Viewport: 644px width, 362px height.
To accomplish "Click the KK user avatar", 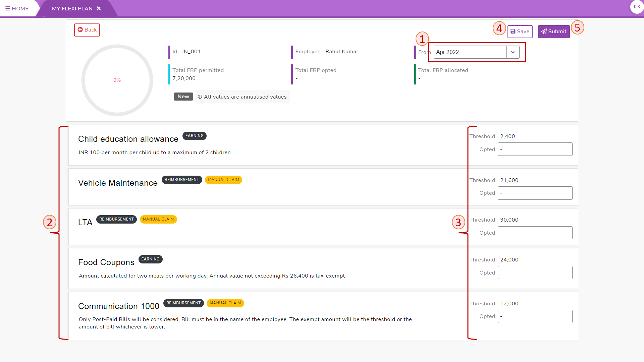I will point(637,7).
